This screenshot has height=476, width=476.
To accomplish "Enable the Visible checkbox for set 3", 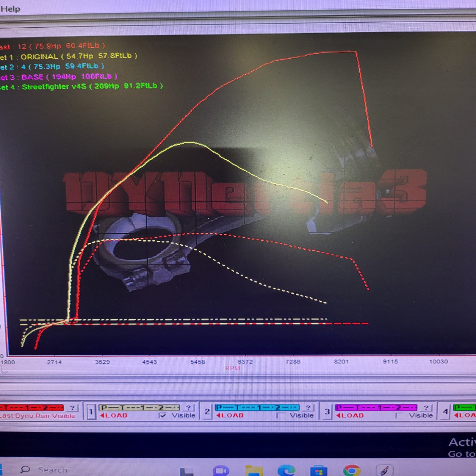I will pyautogui.click(x=399, y=415).
